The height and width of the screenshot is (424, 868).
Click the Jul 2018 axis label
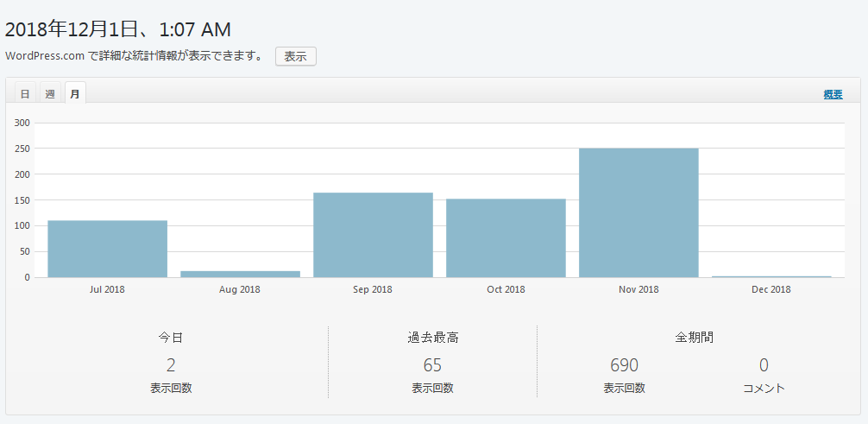tap(107, 290)
